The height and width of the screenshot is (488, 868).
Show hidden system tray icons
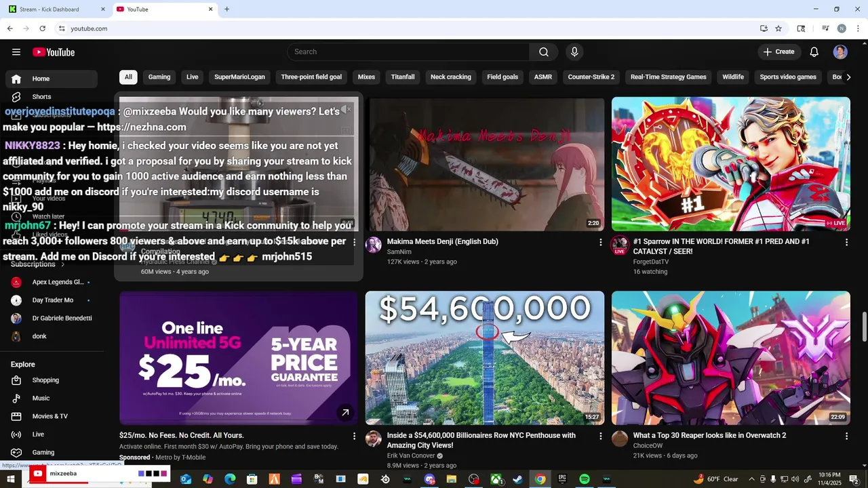751,479
